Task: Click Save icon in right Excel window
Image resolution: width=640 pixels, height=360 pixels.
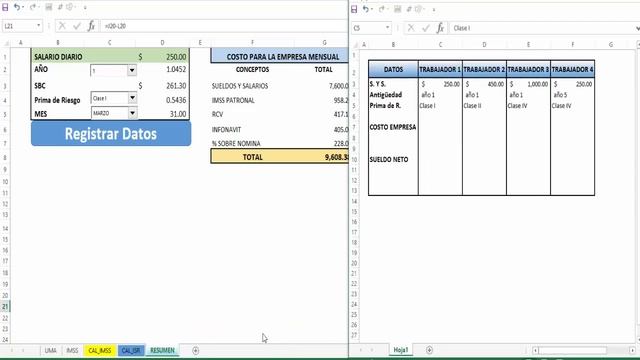Action: pyautogui.click(x=354, y=9)
